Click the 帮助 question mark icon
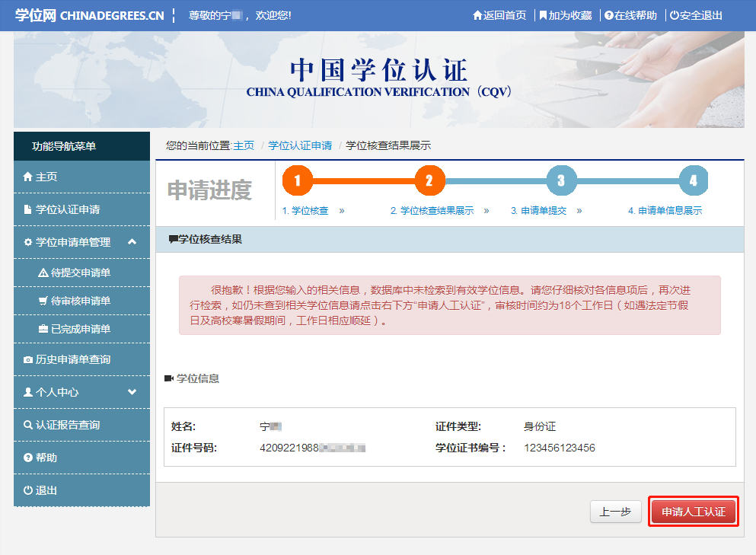 [x=28, y=458]
